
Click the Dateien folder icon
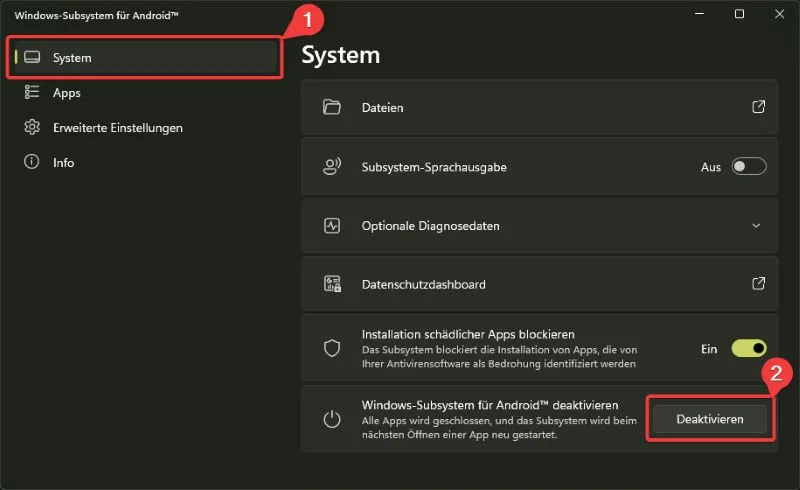tap(332, 107)
